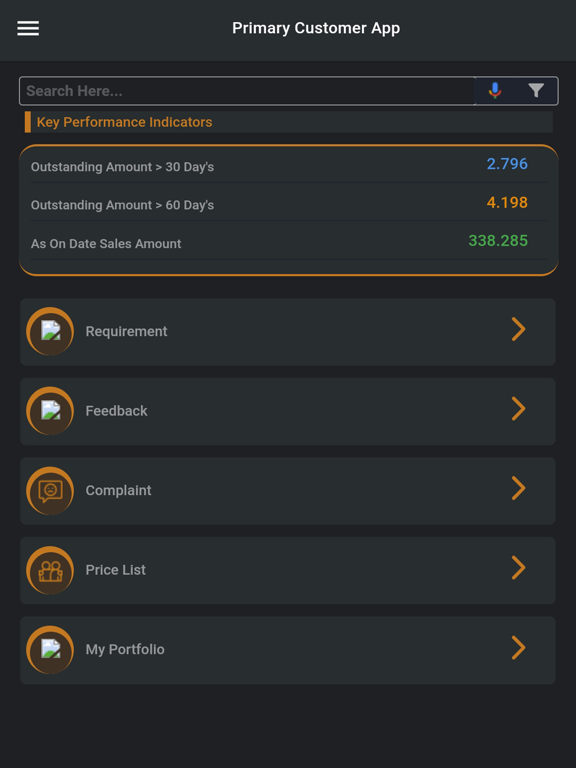
Task: Tap the microphone voice search icon
Action: click(495, 91)
